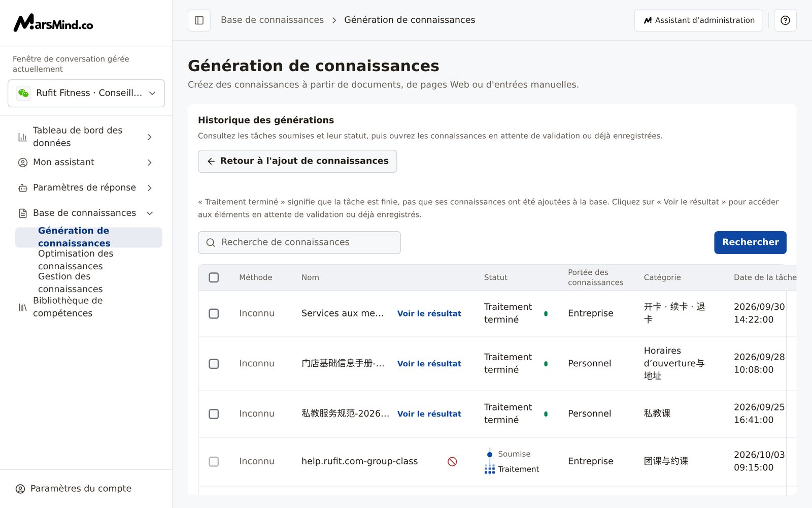812x508 pixels.
Task: Click the Mon assistant person icon
Action: [23, 163]
